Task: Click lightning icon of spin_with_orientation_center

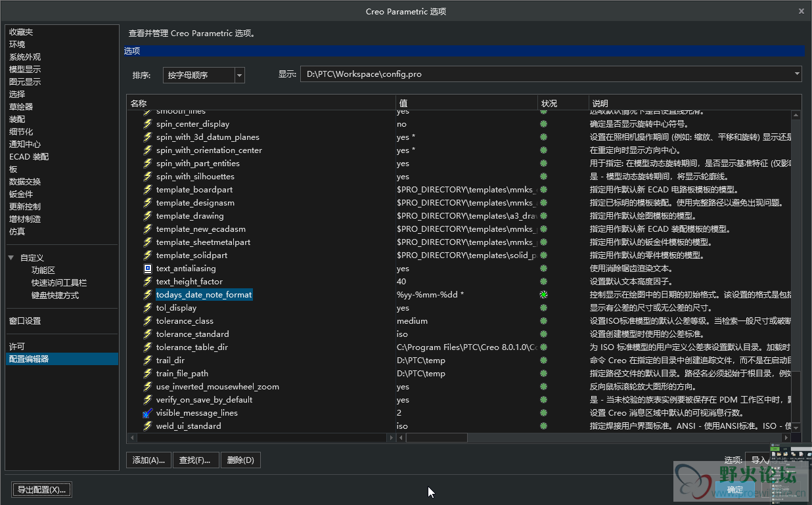Action: (x=148, y=150)
